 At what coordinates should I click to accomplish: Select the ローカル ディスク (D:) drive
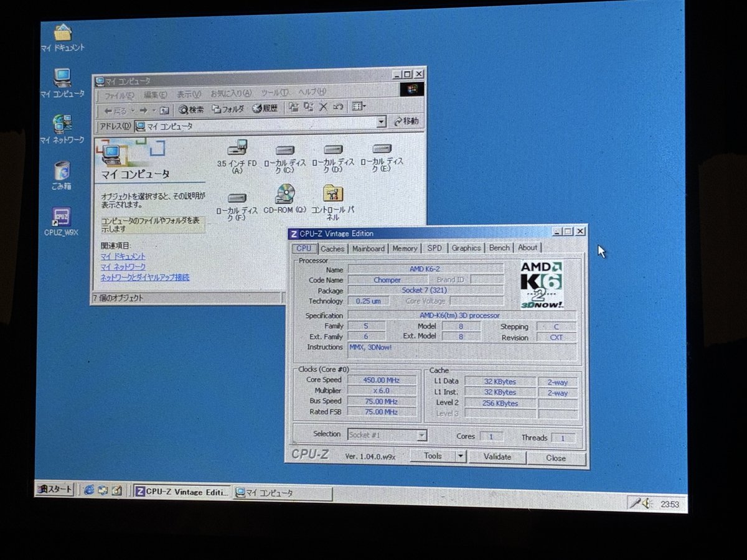[333, 157]
